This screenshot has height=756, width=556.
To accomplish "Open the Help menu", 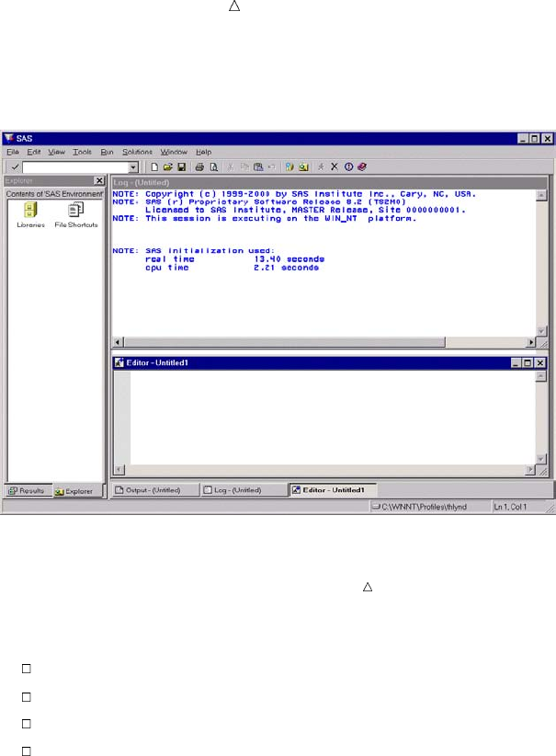I will tap(203, 152).
